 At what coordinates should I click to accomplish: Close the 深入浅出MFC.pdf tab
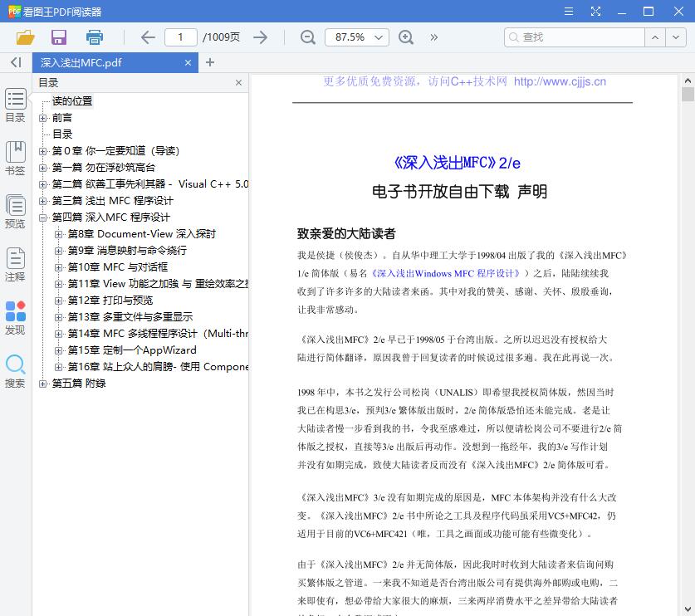(188, 62)
